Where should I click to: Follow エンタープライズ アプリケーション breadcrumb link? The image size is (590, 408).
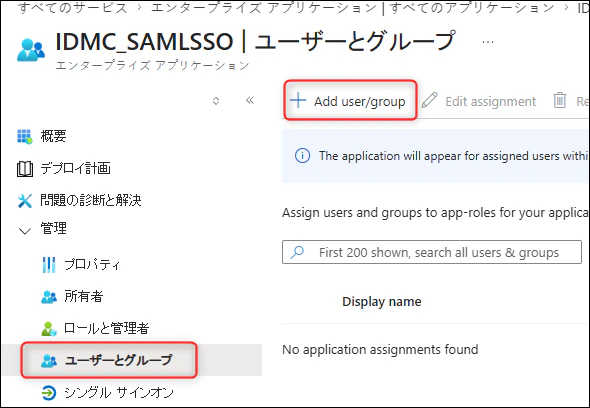coord(265,7)
